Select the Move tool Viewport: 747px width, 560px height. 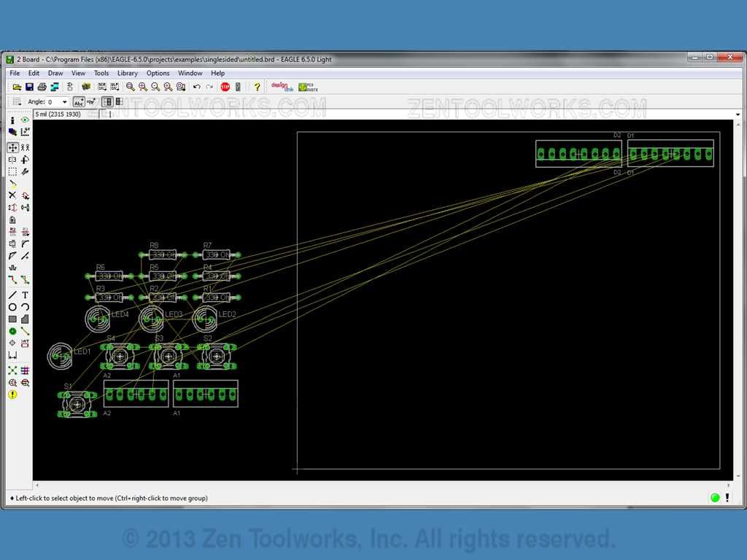point(12,147)
